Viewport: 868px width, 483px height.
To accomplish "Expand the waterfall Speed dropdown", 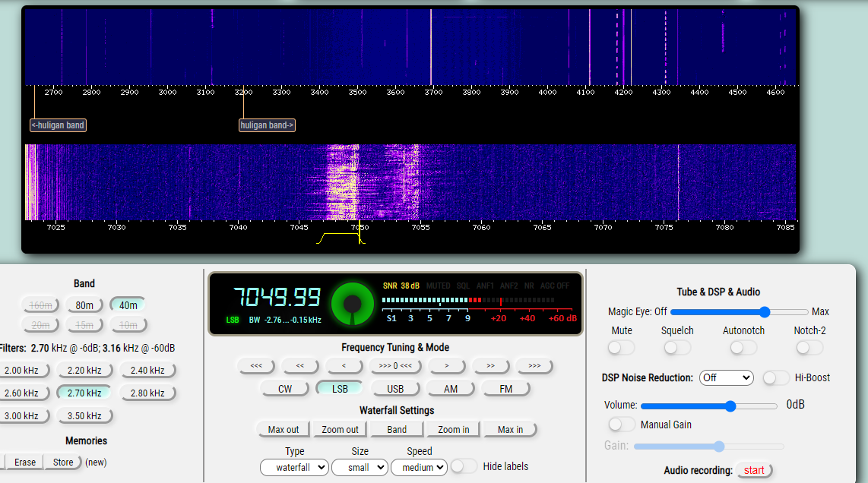I will (x=419, y=468).
